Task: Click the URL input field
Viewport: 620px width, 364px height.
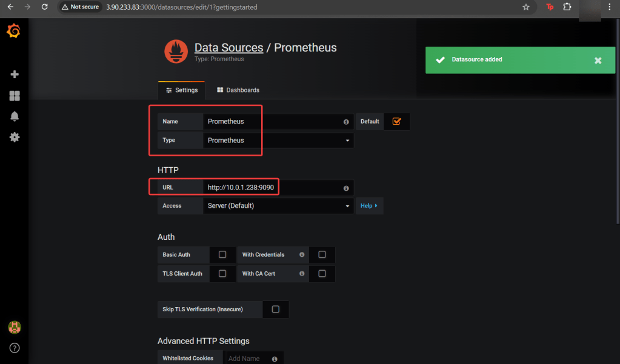Action: (x=273, y=188)
